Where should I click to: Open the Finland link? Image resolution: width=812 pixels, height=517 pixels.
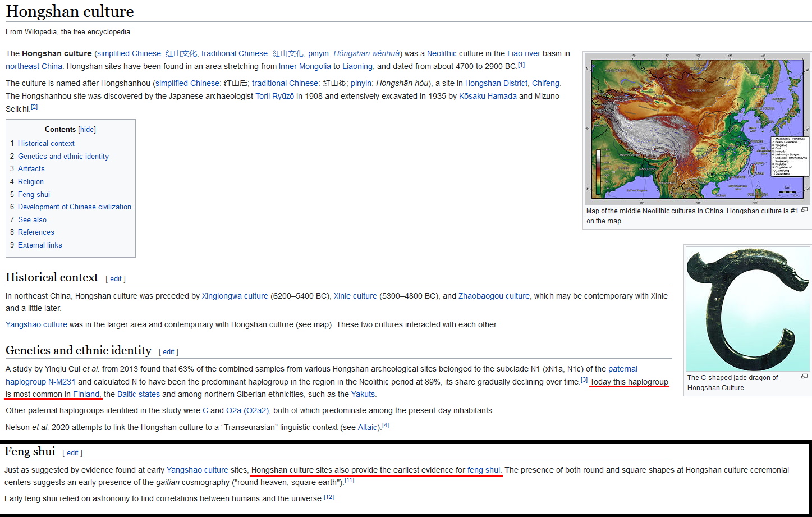click(x=86, y=395)
